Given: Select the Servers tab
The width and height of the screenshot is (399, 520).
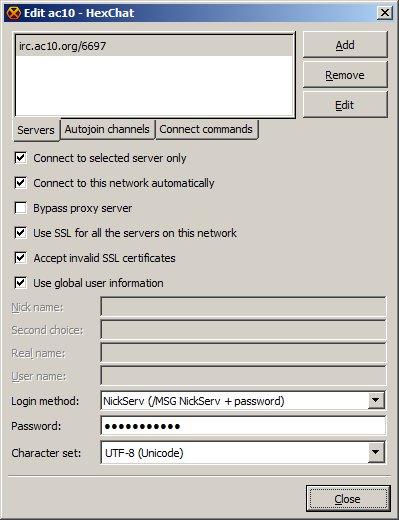Looking at the screenshot, I should (x=36, y=130).
